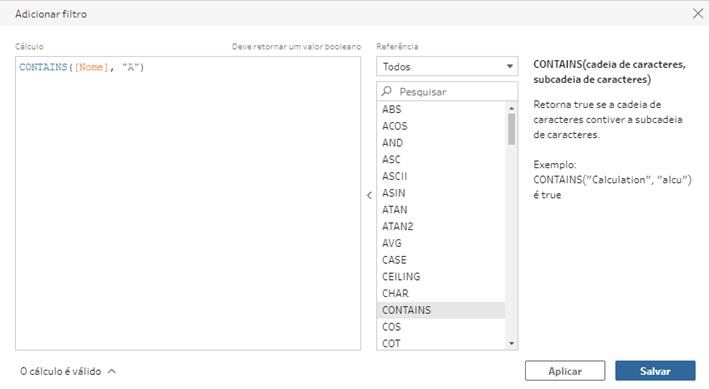Click the Salvar button
This screenshot has height=389, width=709.
tap(655, 371)
